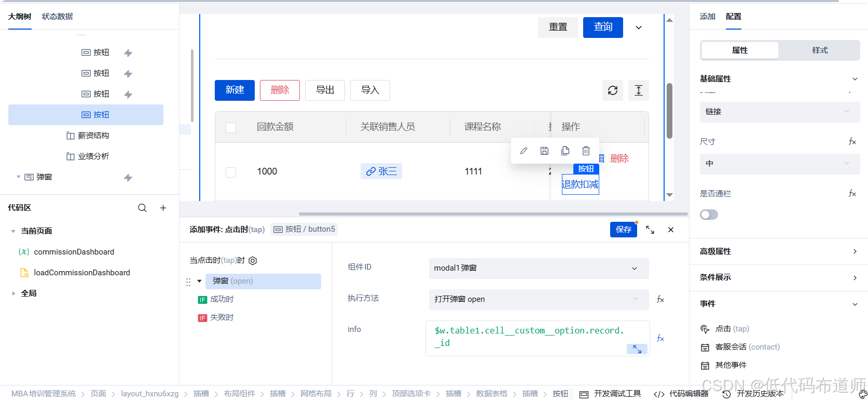Open the 执行方法 dropdown 打开弹窗 open

coord(539,299)
